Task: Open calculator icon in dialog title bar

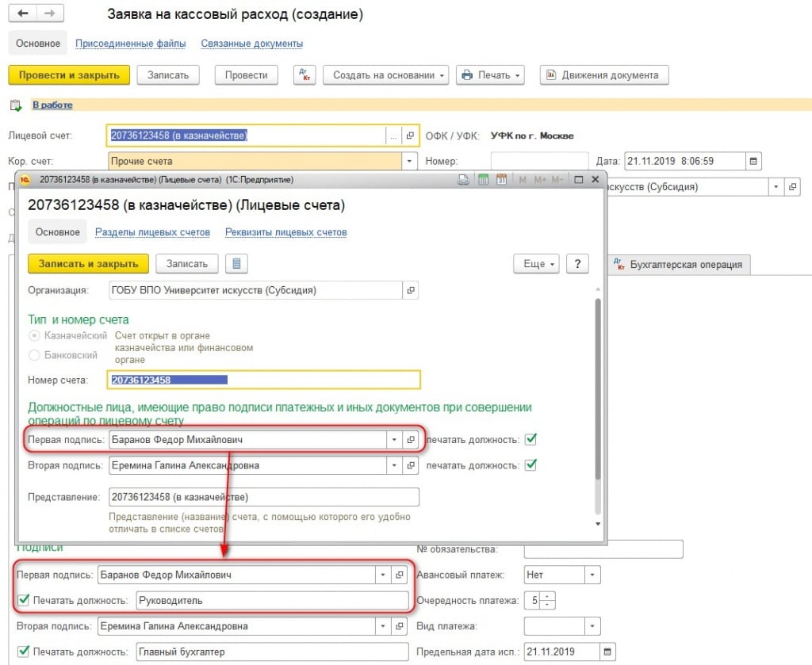Action: pyautogui.click(x=483, y=180)
